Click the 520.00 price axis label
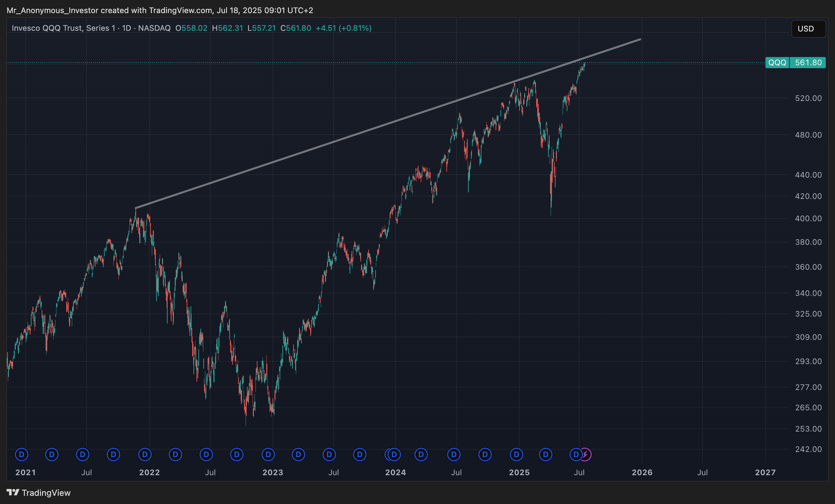Screen dimensions: 835x504 tap(808, 98)
